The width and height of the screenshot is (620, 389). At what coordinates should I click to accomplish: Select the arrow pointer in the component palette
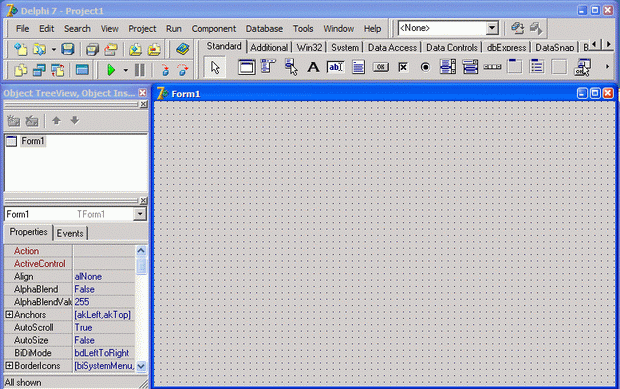[x=215, y=67]
